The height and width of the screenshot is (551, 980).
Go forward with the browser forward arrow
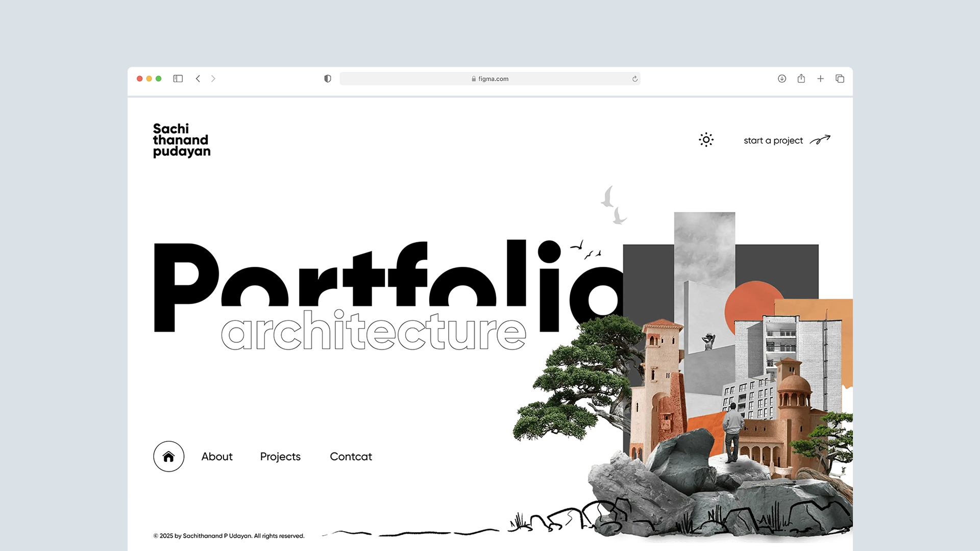213,79
